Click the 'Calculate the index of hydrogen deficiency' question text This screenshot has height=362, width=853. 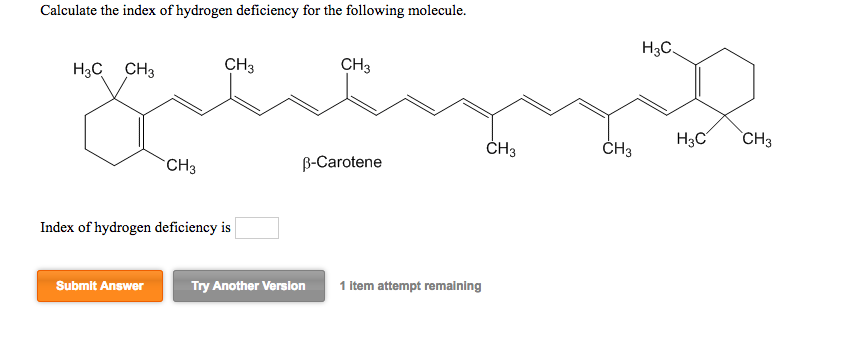coord(254,11)
